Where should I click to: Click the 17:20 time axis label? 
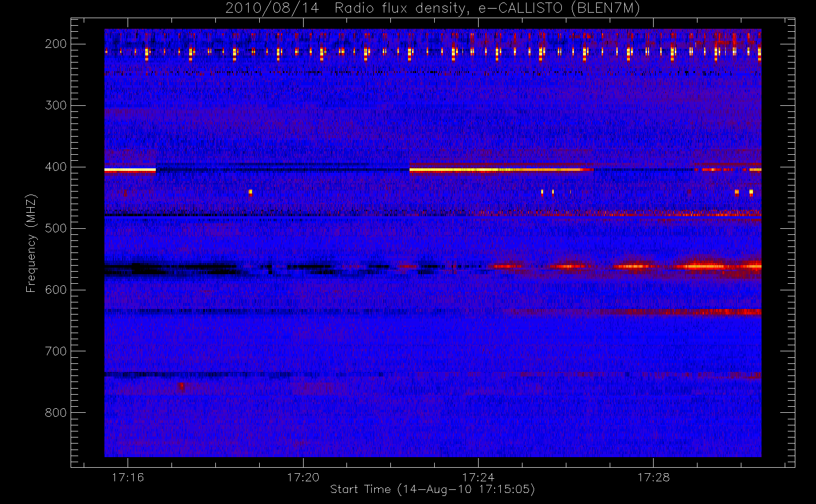pyautogui.click(x=303, y=477)
